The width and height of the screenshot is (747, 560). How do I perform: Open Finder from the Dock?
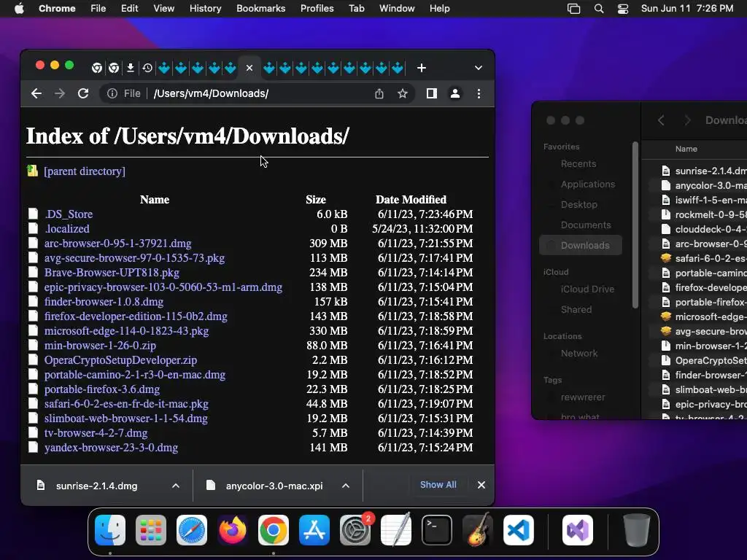click(110, 530)
